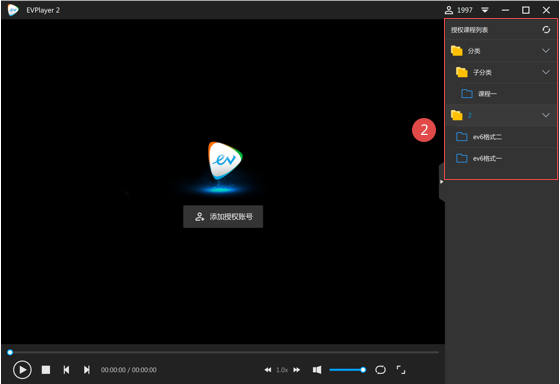Toggle loop playback mode
This screenshot has width=560, height=384.
click(380, 370)
